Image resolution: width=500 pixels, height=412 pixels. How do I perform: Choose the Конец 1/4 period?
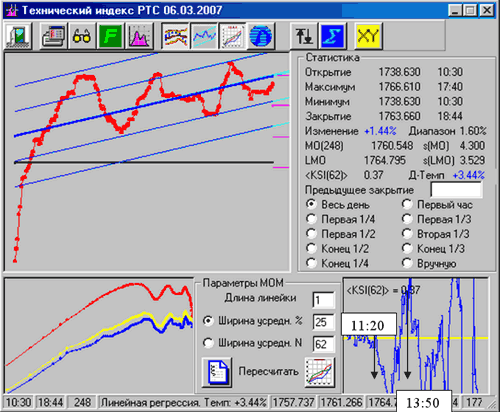coord(311,263)
